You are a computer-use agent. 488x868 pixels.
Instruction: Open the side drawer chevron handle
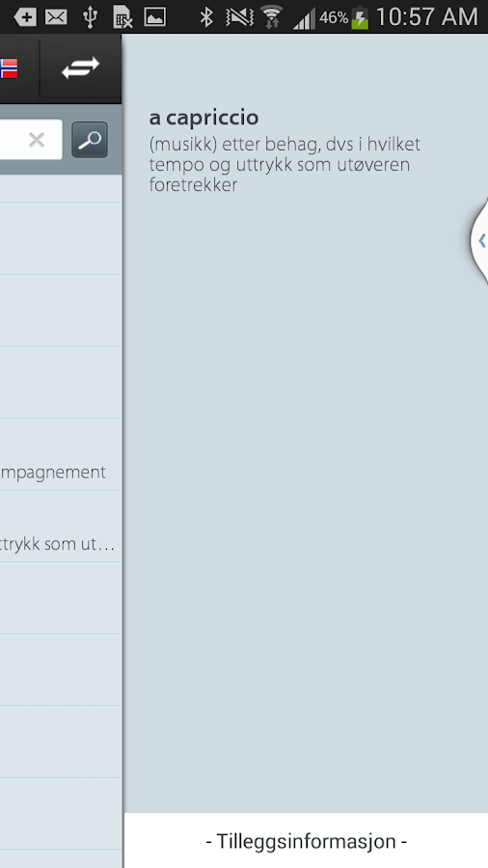coord(479,241)
